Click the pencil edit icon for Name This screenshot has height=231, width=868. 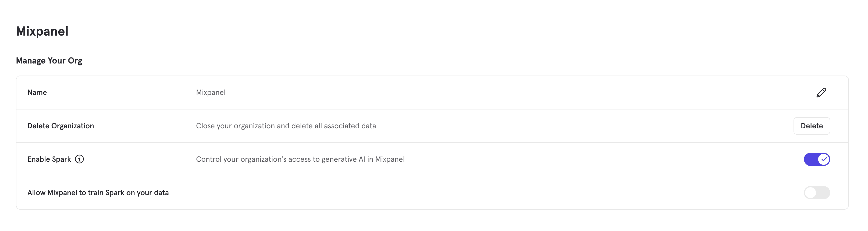tap(821, 93)
